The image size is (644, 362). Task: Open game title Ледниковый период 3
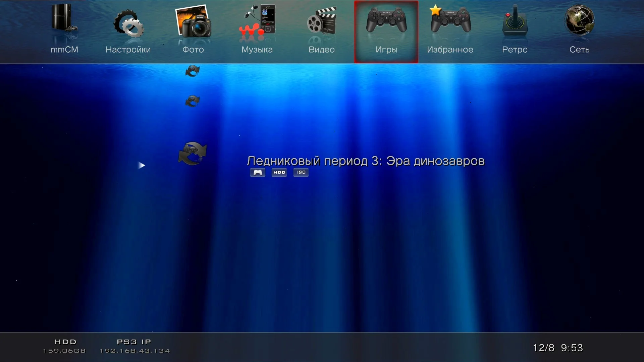click(366, 161)
